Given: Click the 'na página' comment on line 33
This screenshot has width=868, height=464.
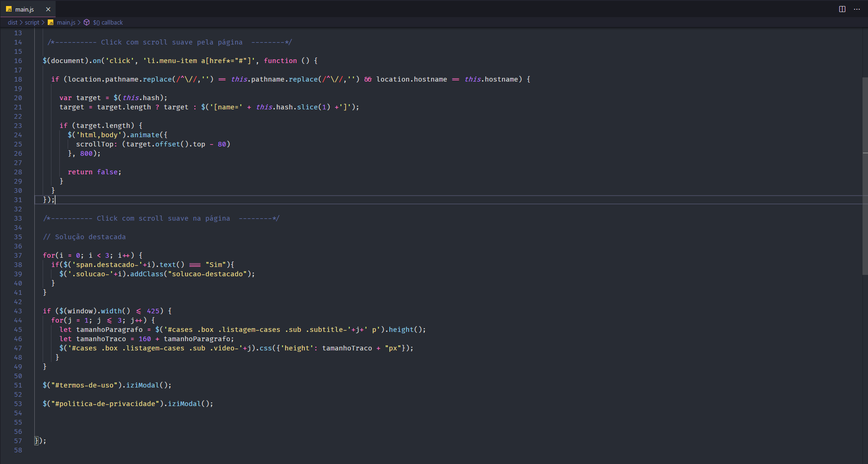Looking at the screenshot, I should click(211, 218).
